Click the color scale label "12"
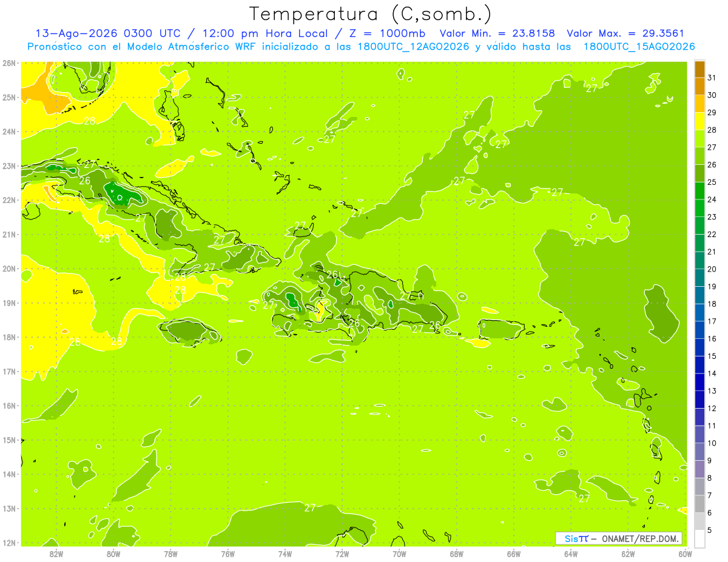This screenshot has width=728, height=562. tap(712, 409)
